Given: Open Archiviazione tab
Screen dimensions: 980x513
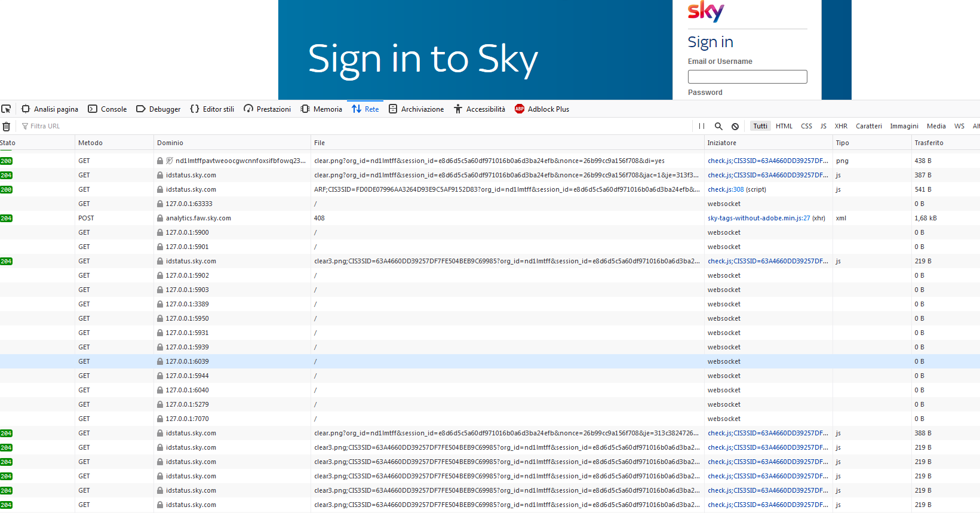Looking at the screenshot, I should (x=416, y=109).
